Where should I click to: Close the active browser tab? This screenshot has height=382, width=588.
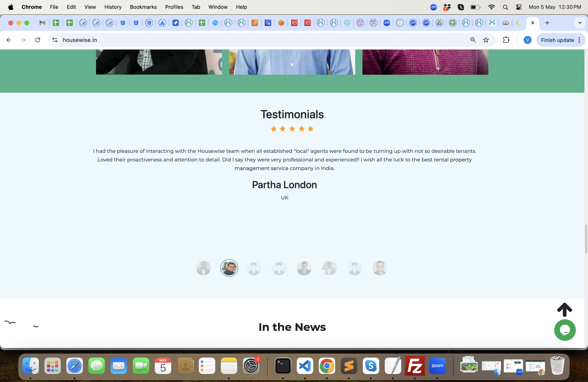coord(533,23)
